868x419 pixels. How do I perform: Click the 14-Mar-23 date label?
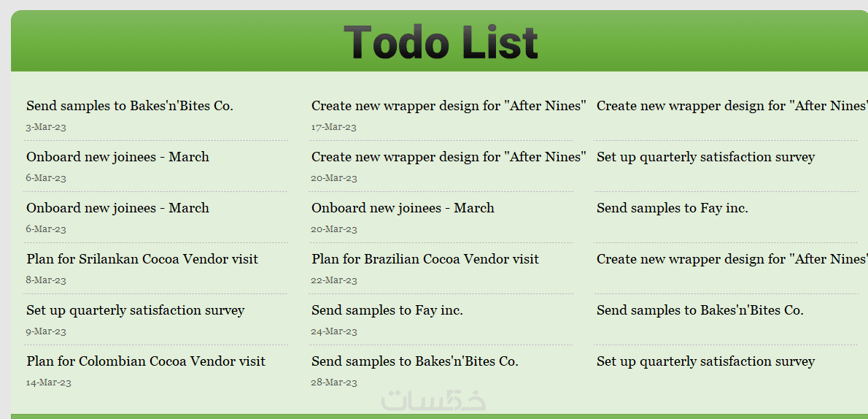click(x=48, y=383)
